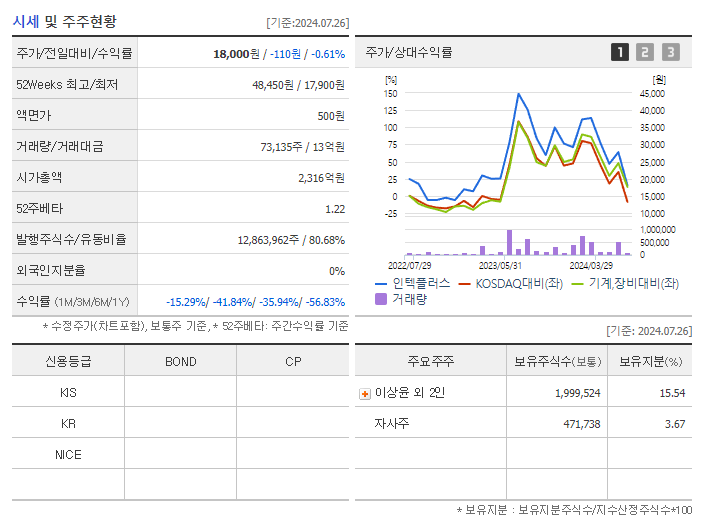Click the 2,316억원 market cap value
The width and height of the screenshot is (702, 525).
pos(321,178)
